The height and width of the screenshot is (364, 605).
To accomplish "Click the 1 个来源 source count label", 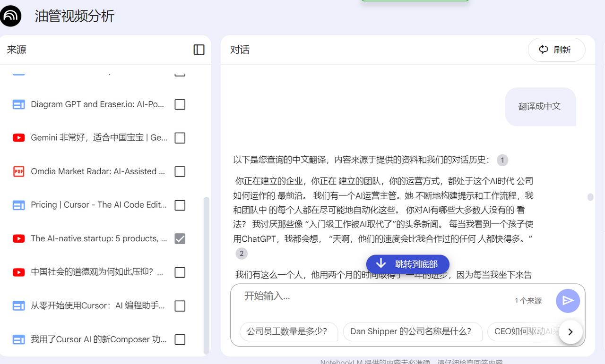I will (528, 301).
